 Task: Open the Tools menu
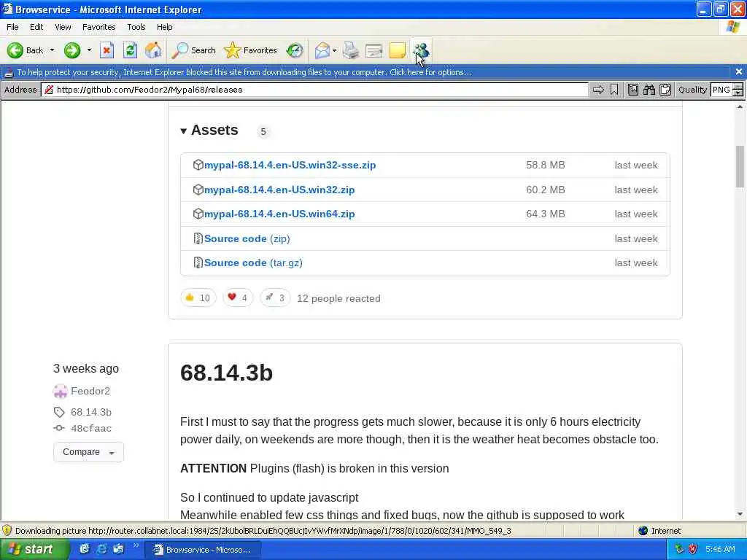tap(136, 27)
